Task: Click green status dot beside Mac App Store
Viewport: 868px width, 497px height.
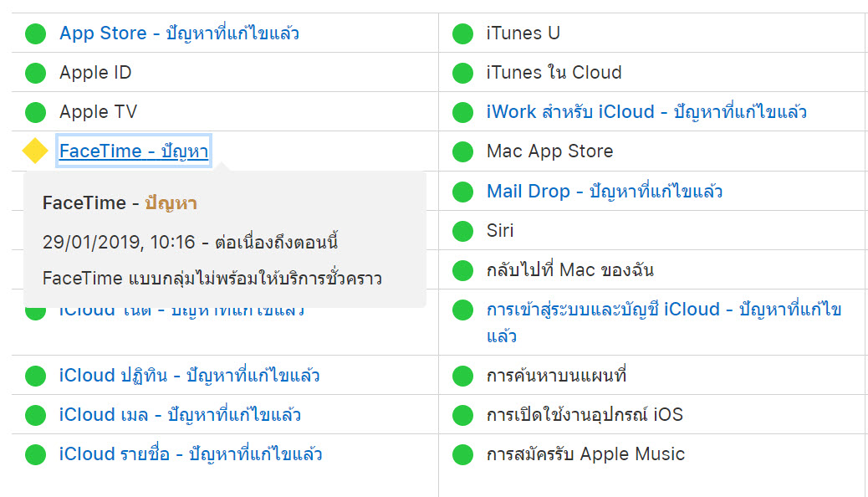Action: click(462, 151)
